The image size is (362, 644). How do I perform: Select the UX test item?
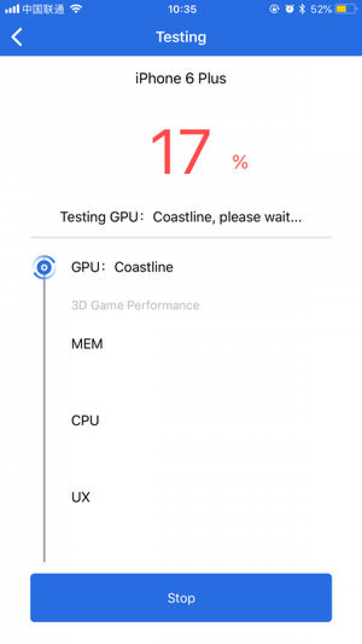[81, 498]
